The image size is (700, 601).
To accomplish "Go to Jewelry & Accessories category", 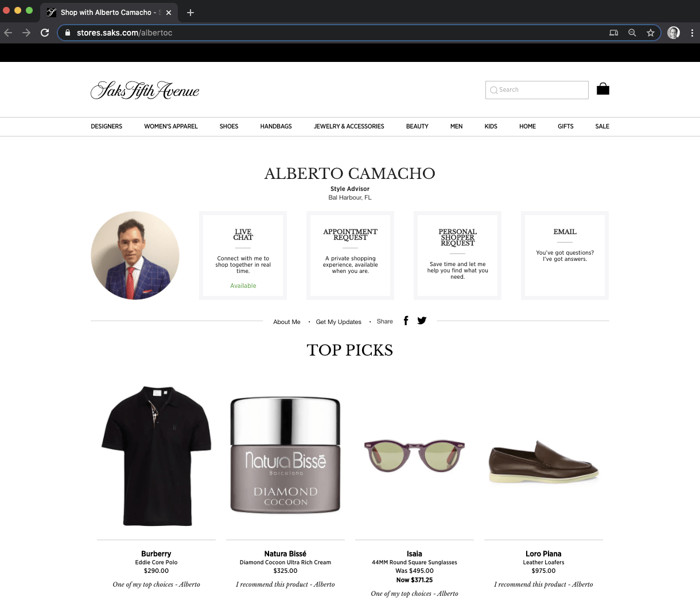I will click(x=349, y=126).
